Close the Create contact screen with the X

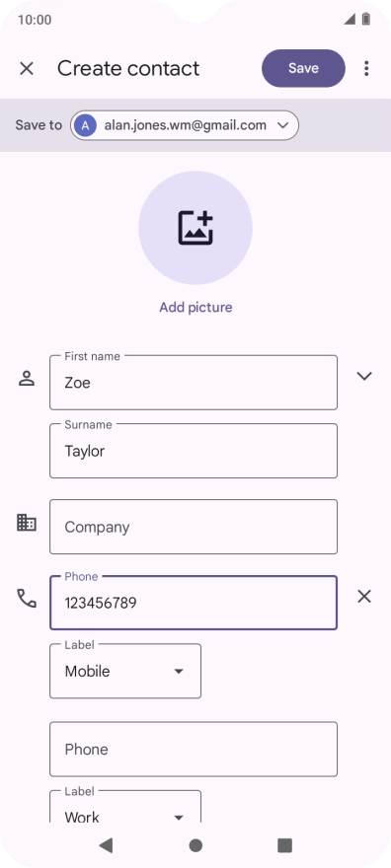coord(27,69)
